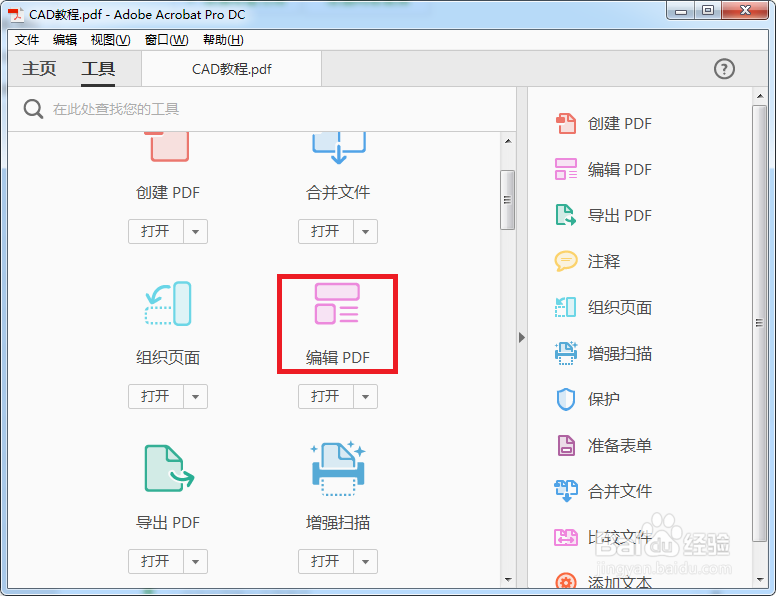The width and height of the screenshot is (776, 596).
Task: Click 组织页面 icon in right sidebar
Action: pyautogui.click(x=566, y=307)
